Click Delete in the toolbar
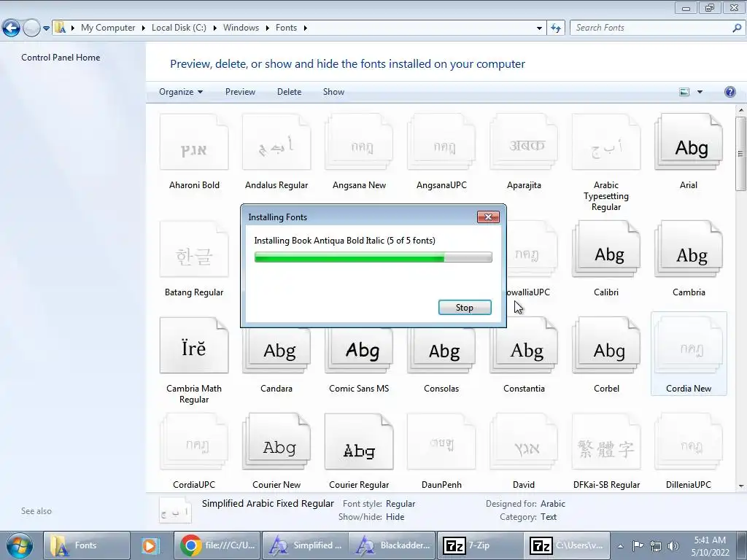747x560 pixels. tap(289, 92)
